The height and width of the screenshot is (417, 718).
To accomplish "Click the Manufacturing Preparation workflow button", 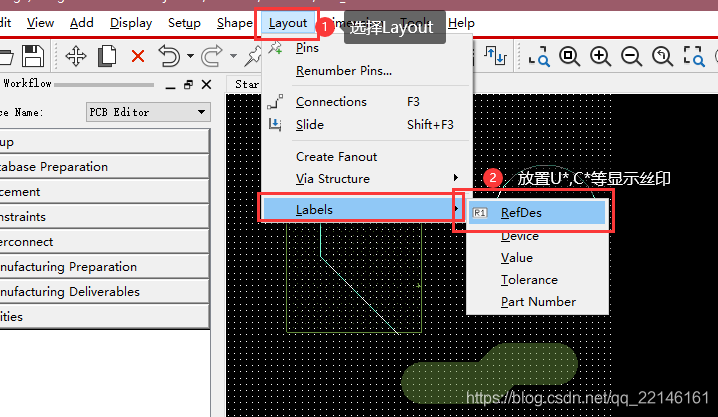I will click(x=104, y=267).
